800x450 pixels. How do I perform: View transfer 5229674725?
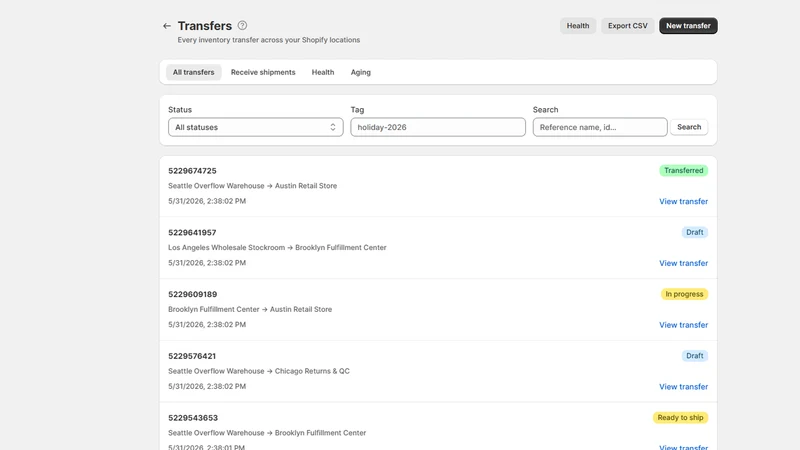tap(683, 202)
